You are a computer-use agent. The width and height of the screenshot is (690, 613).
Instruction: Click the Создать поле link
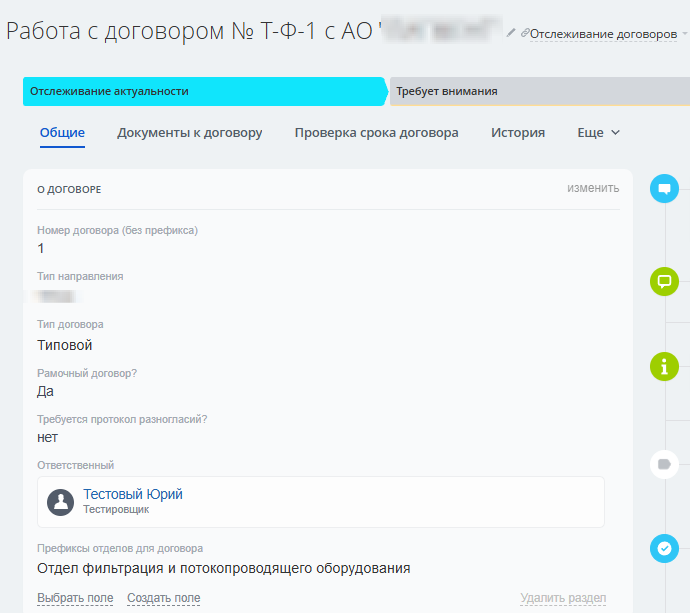[164, 598]
